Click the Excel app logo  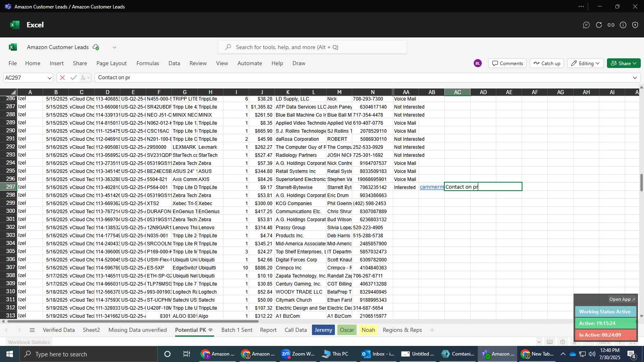[x=15, y=25]
